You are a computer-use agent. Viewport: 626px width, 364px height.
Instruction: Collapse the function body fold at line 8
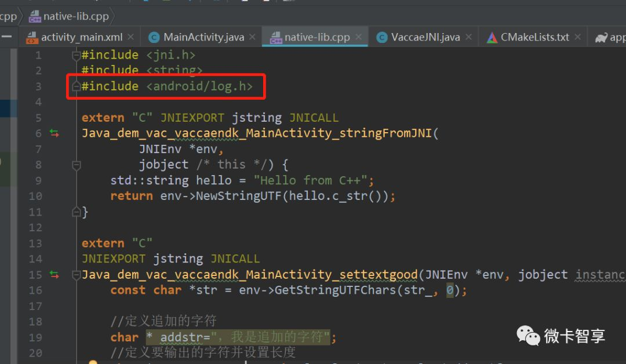(77, 165)
